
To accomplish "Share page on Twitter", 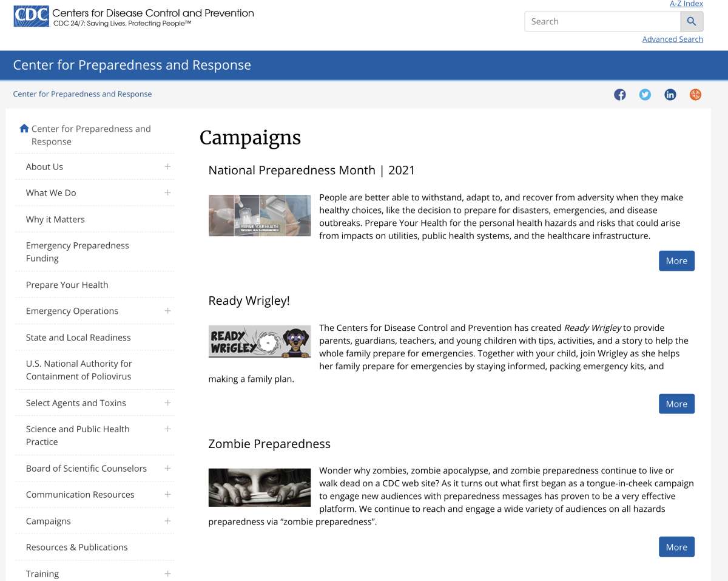I will click(x=645, y=95).
